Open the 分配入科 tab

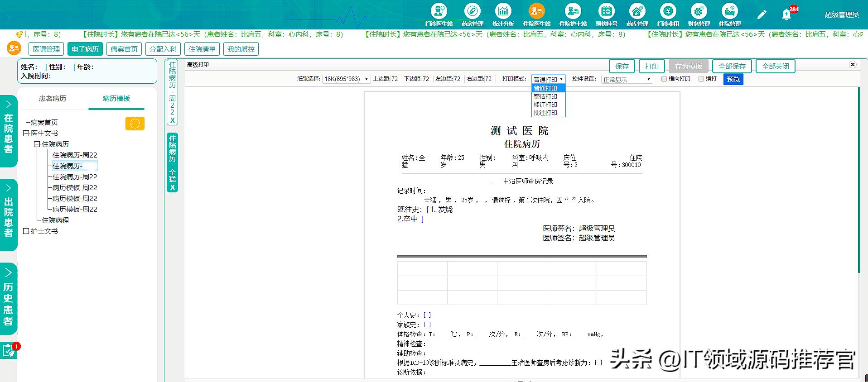click(163, 49)
